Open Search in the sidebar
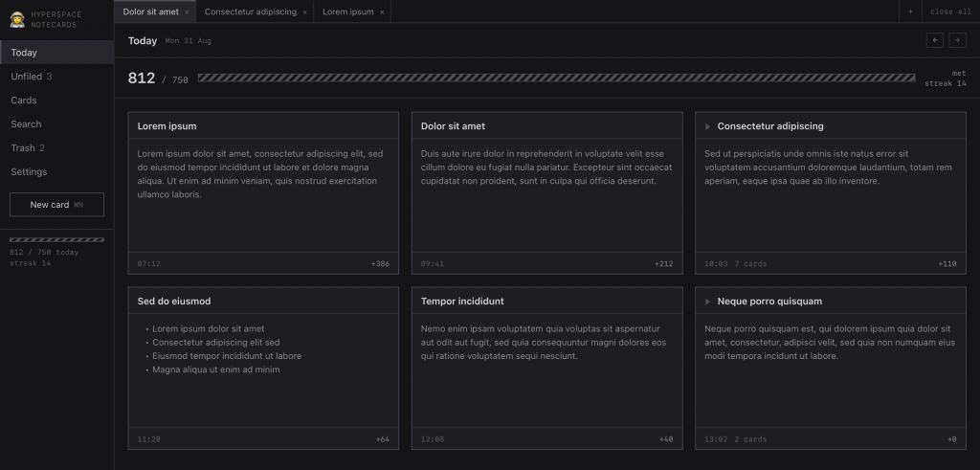The width and height of the screenshot is (980, 470). pyautogui.click(x=56, y=123)
